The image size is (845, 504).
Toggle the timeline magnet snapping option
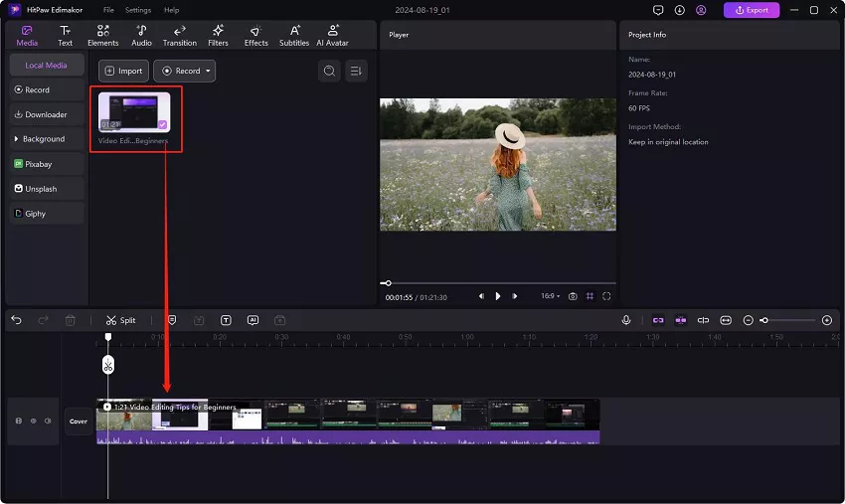[681, 320]
